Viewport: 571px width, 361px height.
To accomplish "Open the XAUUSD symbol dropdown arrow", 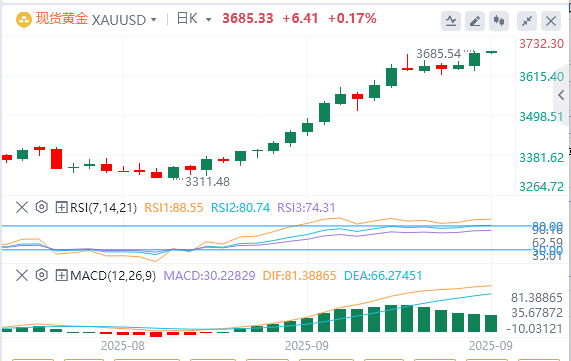I will [154, 20].
